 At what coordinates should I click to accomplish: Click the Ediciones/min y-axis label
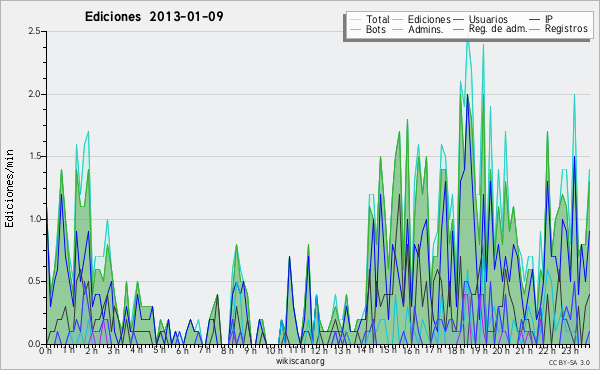(9, 188)
